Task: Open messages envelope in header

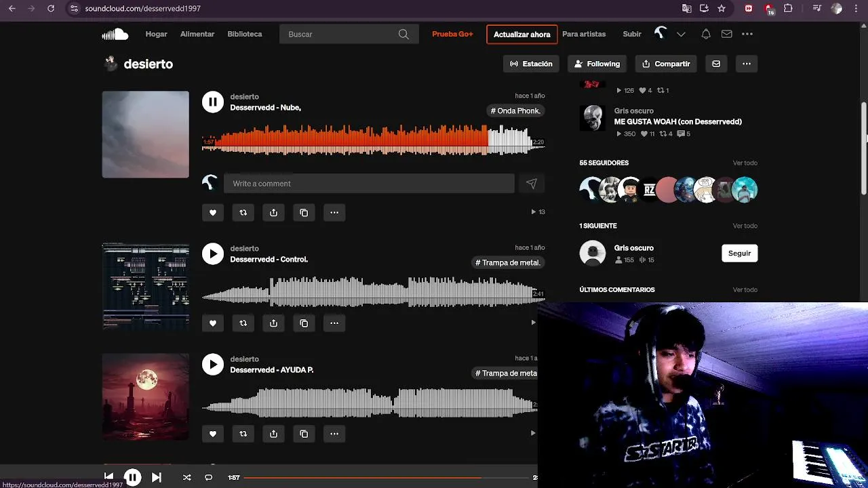Action: (726, 34)
